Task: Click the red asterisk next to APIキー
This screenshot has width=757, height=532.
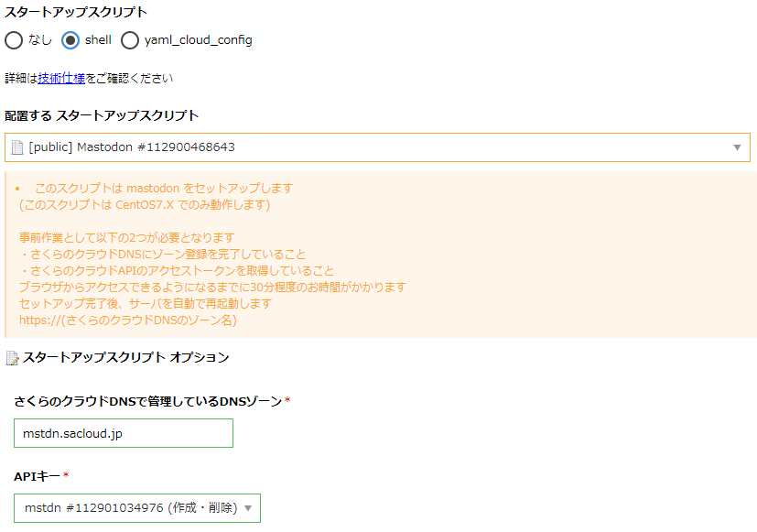Action: (66, 475)
